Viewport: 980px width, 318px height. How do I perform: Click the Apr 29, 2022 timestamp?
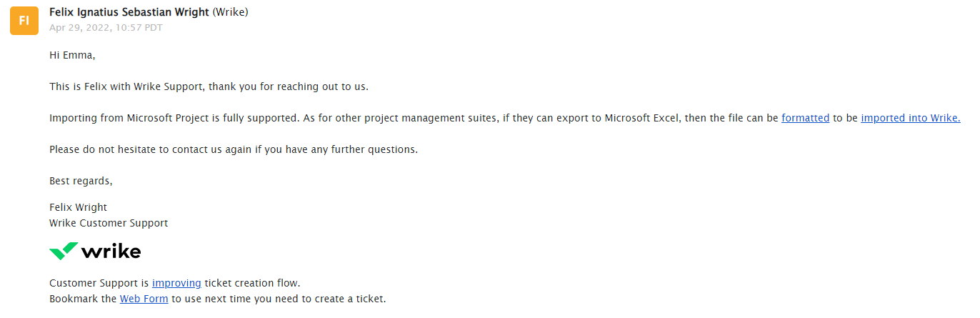106,28
